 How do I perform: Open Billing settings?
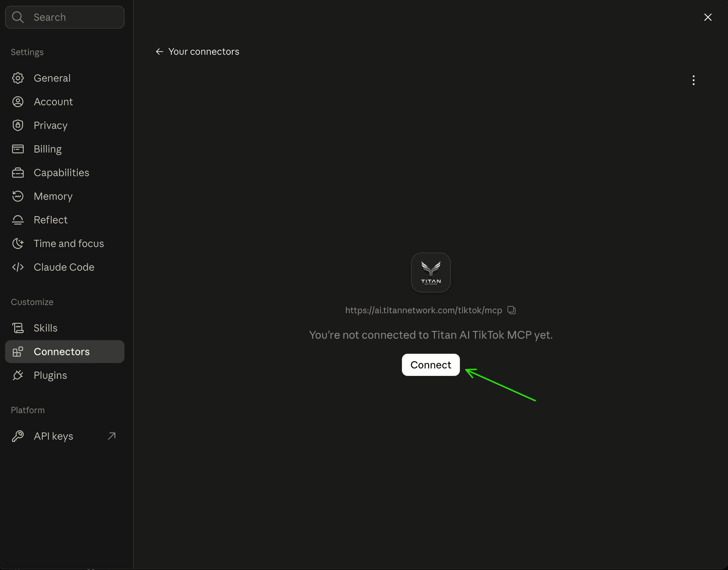(65, 149)
